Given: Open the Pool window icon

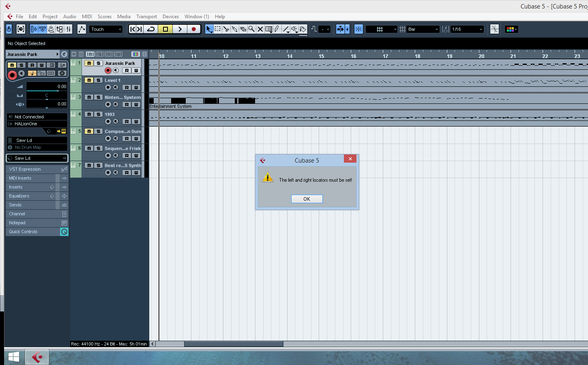Looking at the screenshot, I should 60,29.
